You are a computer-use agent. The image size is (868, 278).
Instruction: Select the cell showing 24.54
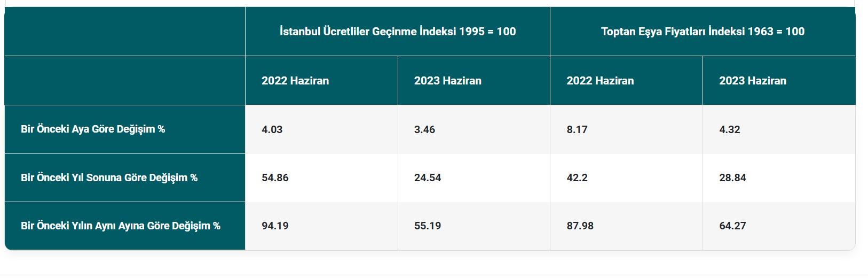coord(428,177)
